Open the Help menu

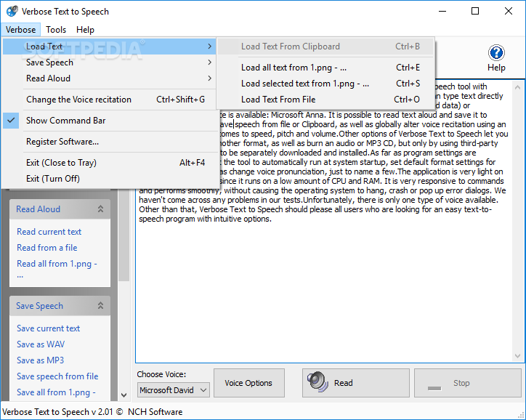point(85,30)
